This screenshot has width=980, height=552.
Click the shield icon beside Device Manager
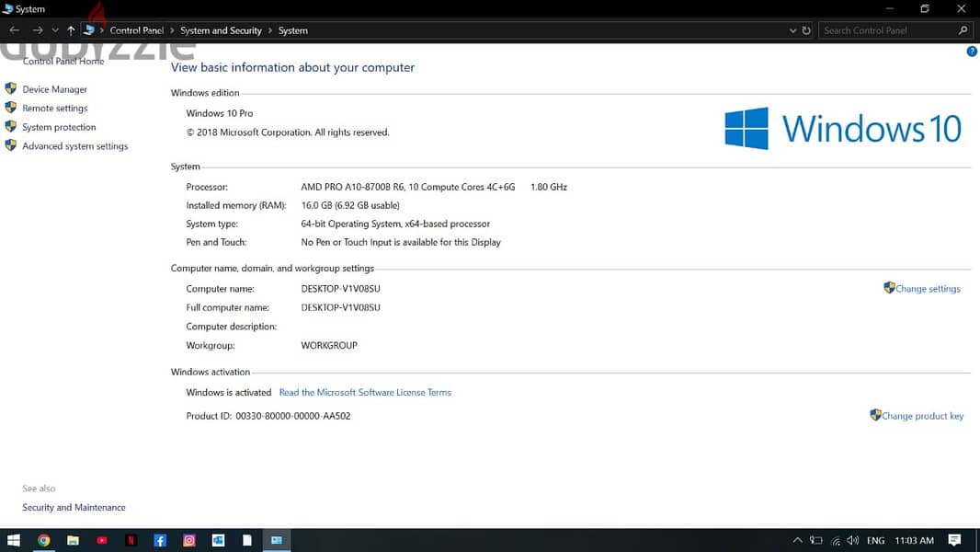point(11,88)
